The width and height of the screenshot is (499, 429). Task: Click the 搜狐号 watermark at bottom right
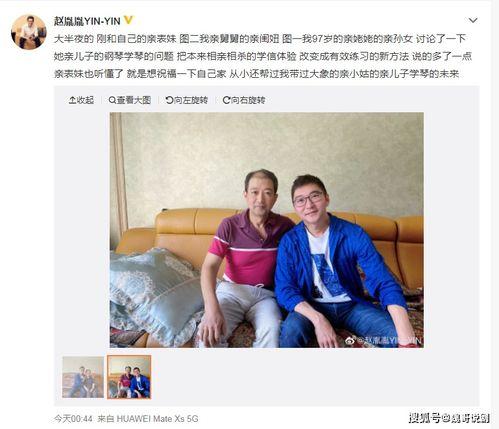click(x=450, y=418)
